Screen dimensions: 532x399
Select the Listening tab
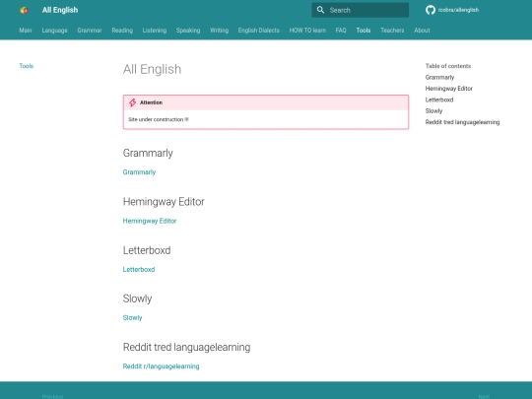click(155, 31)
